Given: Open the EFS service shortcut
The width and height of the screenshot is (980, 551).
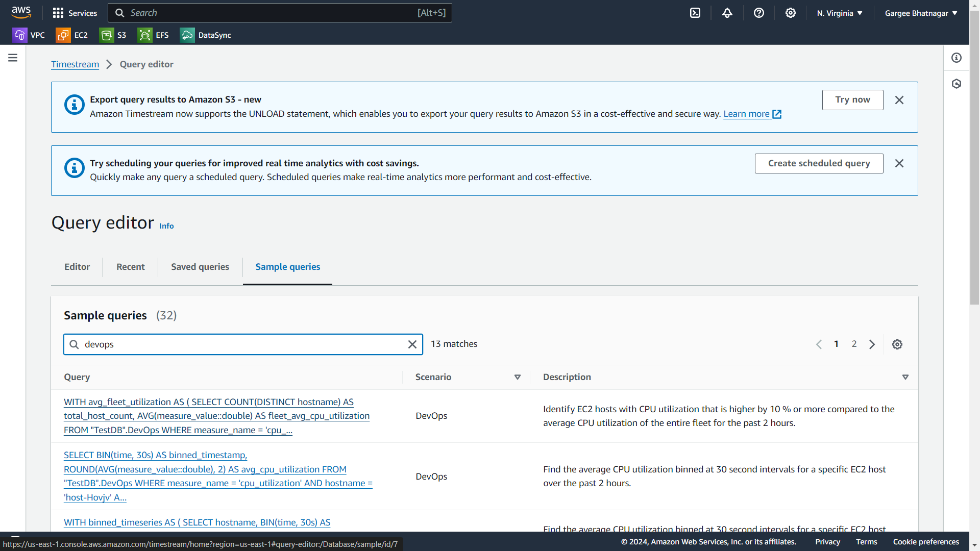Looking at the screenshot, I should click(x=153, y=35).
